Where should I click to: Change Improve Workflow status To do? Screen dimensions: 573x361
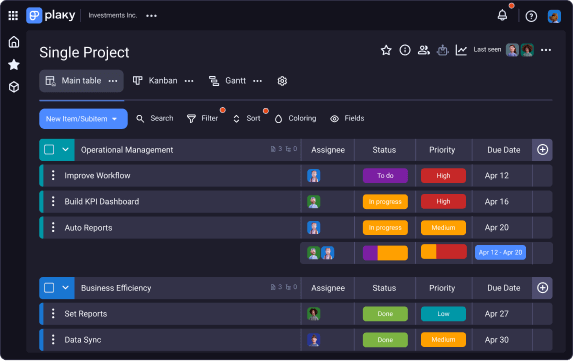pyautogui.click(x=385, y=175)
